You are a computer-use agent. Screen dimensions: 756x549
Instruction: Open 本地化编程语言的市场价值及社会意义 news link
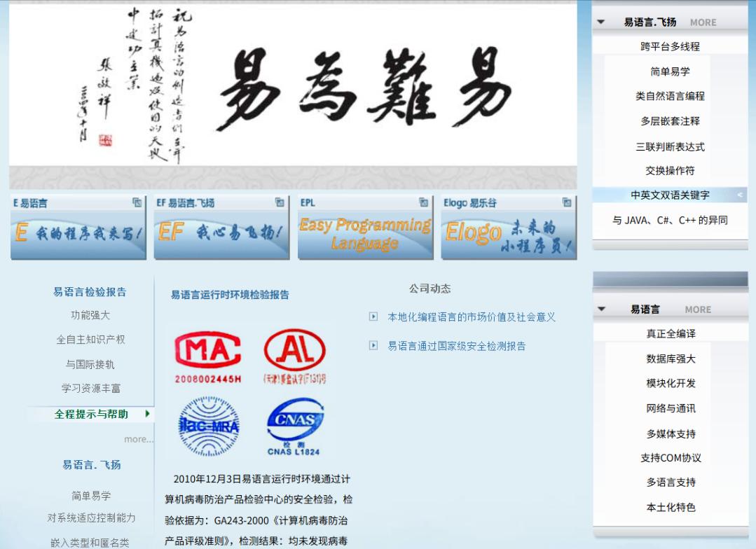point(472,317)
